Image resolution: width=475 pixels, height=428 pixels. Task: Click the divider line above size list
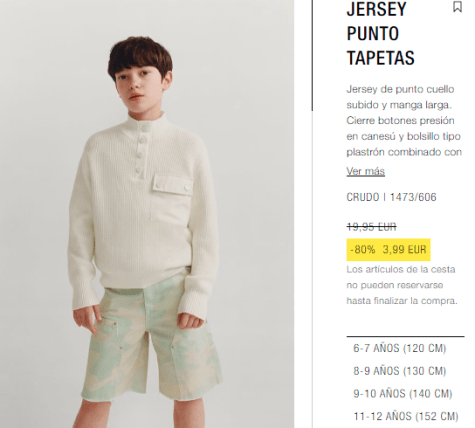pos(405,337)
